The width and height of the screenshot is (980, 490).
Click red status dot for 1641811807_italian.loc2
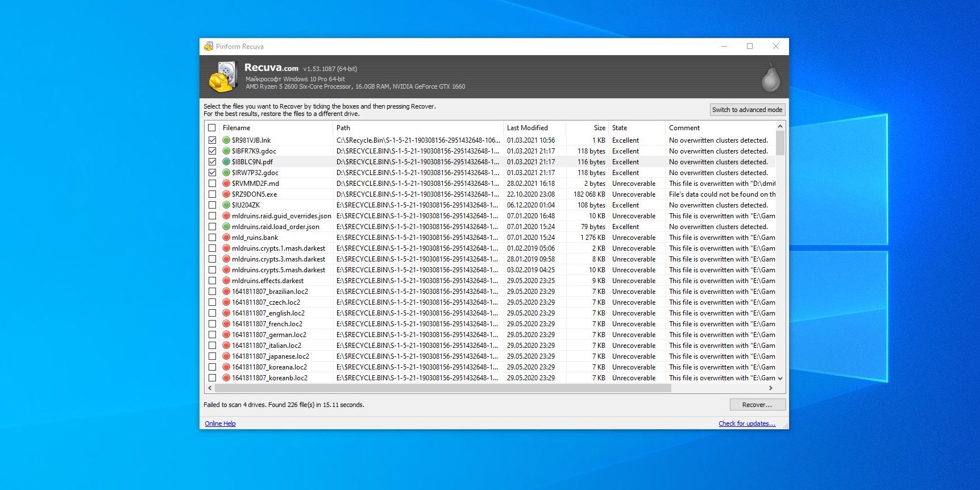[226, 345]
